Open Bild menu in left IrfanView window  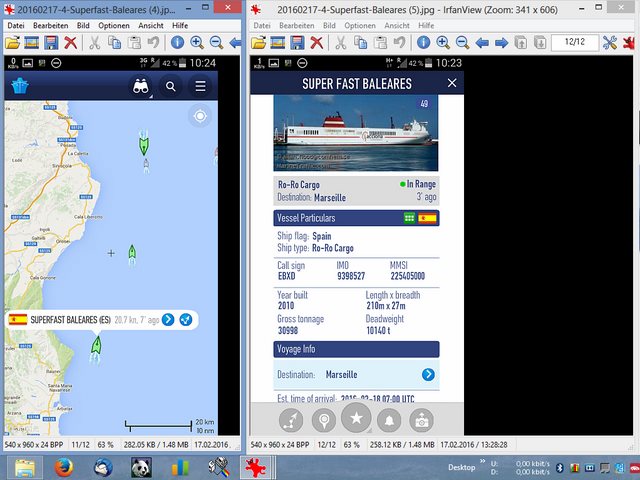[83, 25]
